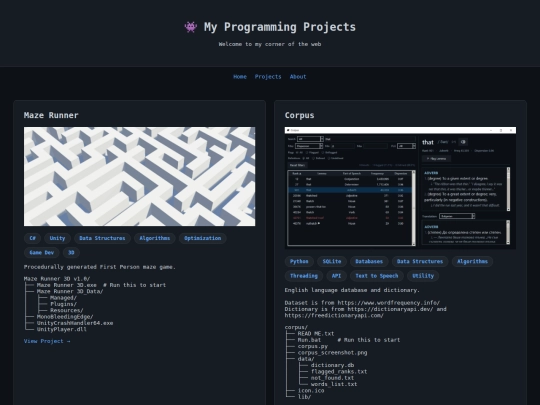This screenshot has height=405, width=540.
Task: Click the Optimization tag
Action: coord(202,238)
